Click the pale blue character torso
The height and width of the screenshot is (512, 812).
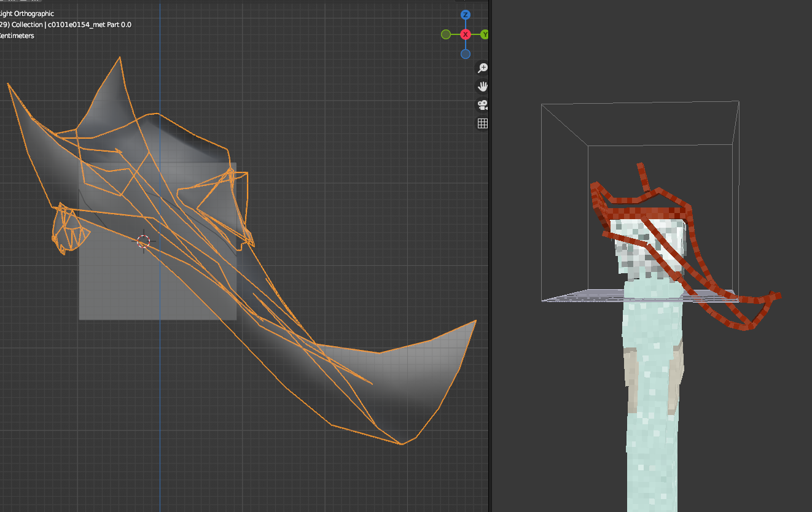(x=651, y=325)
